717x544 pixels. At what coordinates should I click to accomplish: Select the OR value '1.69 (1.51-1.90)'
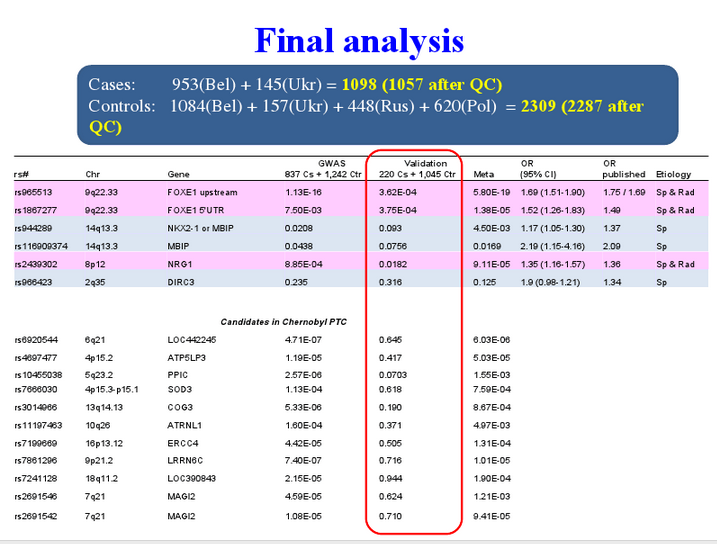click(552, 192)
